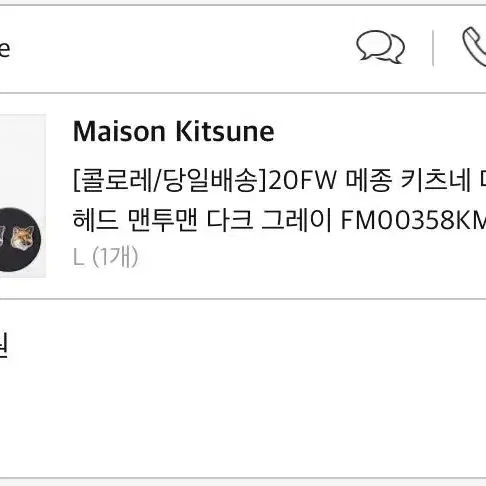Click the fox head patch in product image
486x486 pixels.
(x=22, y=237)
